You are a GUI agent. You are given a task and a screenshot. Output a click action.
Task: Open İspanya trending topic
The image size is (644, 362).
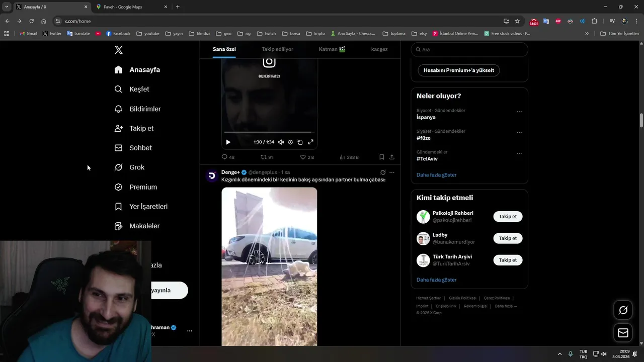(426, 117)
